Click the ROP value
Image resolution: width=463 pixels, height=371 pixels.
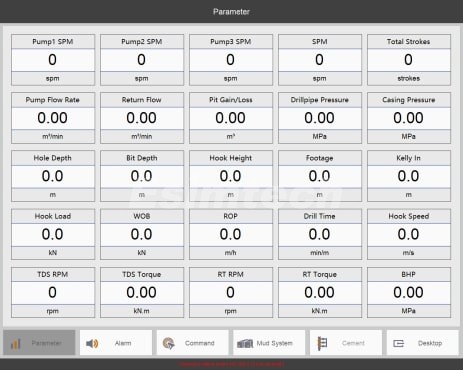(x=231, y=234)
